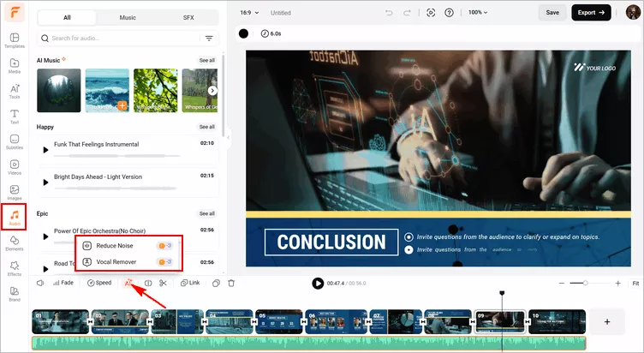The image size is (644, 353).
Task: Open the help question mark icon
Action: coord(450,13)
